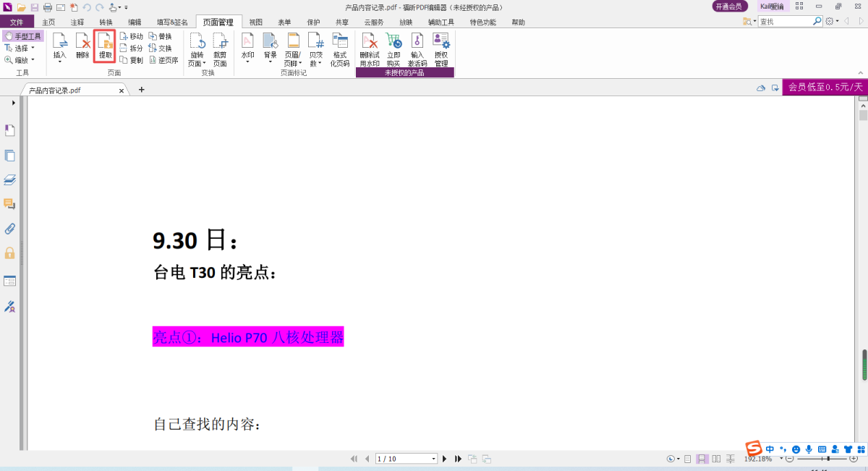Enable the 手型工具 (Hand tool)
This screenshot has width=868, height=471.
[24, 35]
